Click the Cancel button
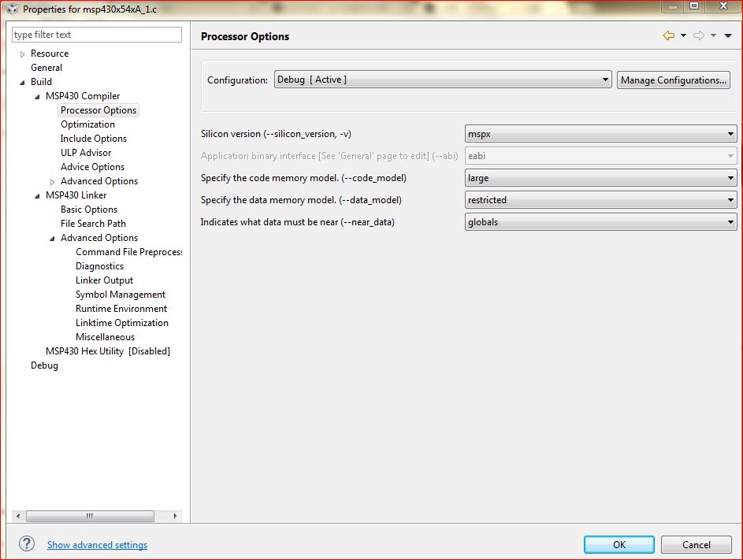 pos(696,545)
